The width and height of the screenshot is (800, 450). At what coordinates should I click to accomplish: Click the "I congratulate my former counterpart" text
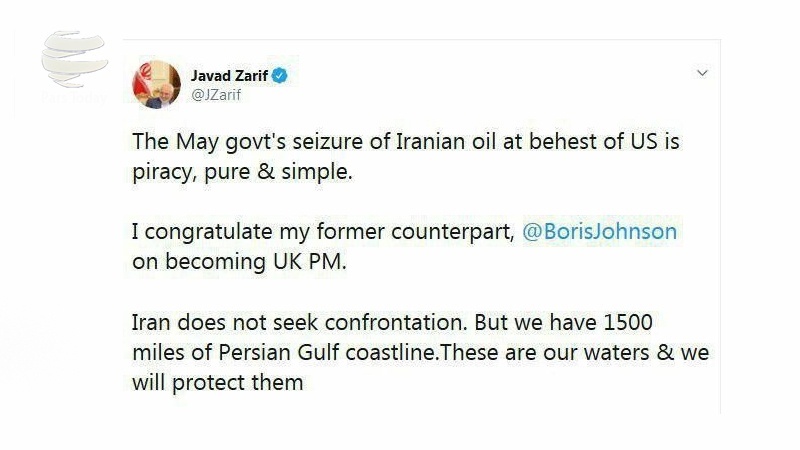click(322, 231)
